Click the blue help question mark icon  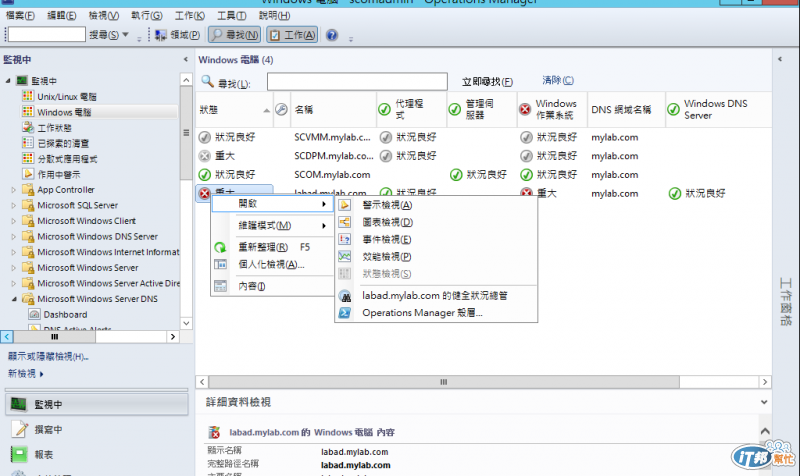332,35
